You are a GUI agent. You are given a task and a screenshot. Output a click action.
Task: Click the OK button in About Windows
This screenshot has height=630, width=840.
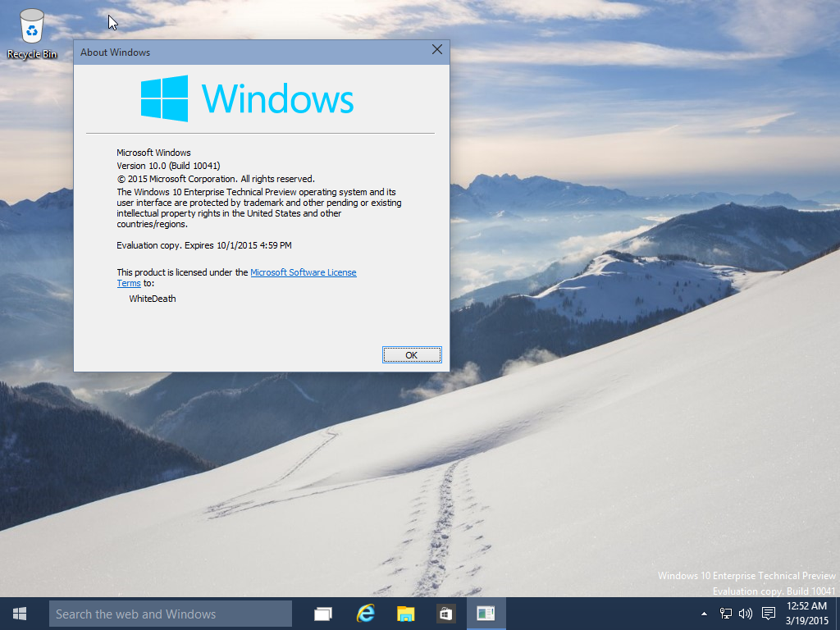412,355
